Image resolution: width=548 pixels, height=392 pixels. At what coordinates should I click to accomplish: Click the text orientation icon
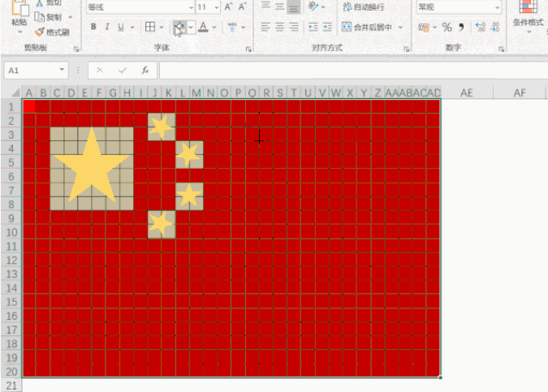click(313, 6)
